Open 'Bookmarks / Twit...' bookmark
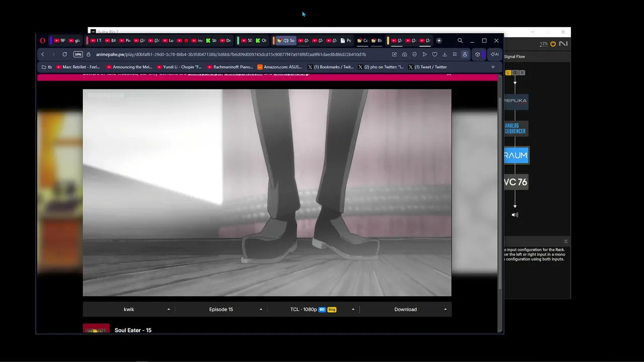 click(331, 67)
